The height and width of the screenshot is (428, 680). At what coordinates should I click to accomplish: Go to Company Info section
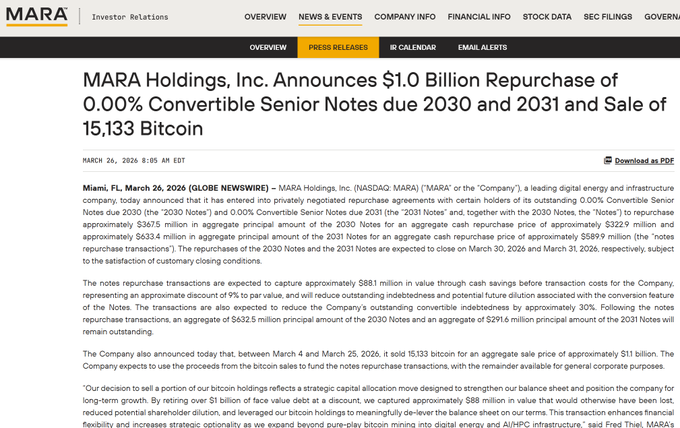[405, 17]
